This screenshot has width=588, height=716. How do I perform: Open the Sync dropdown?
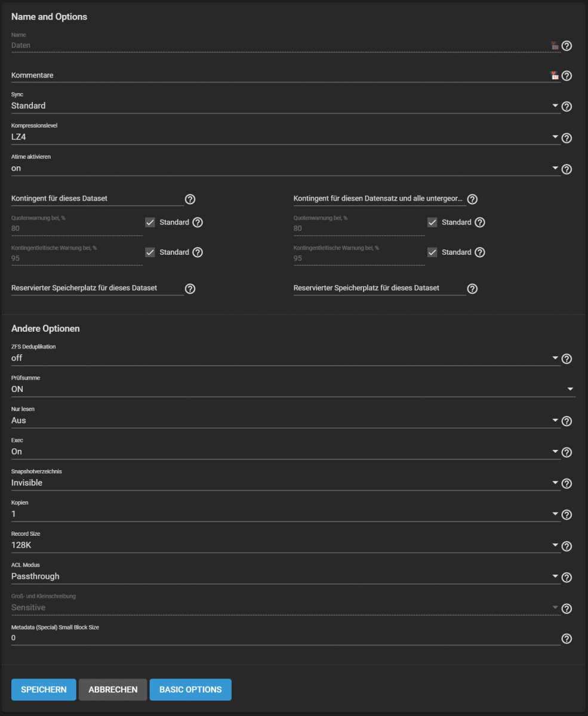tap(285, 106)
